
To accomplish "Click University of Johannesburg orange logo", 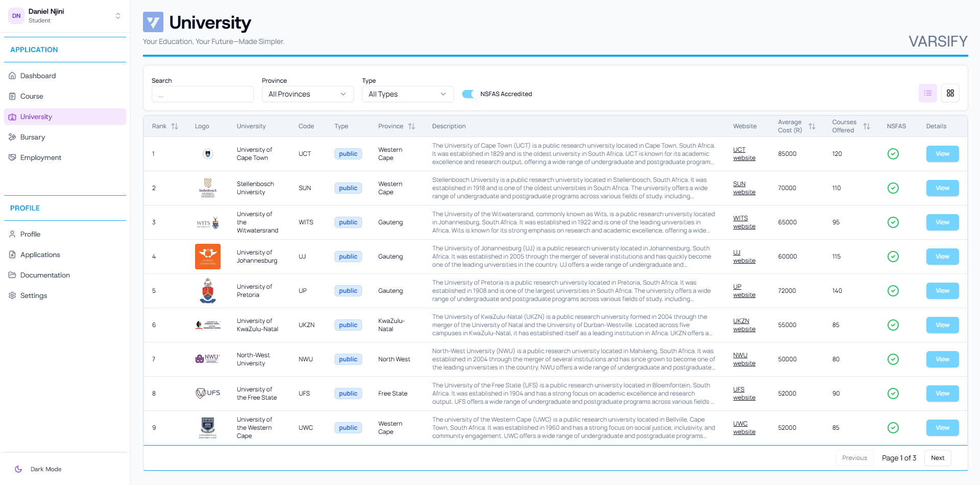I will [208, 257].
